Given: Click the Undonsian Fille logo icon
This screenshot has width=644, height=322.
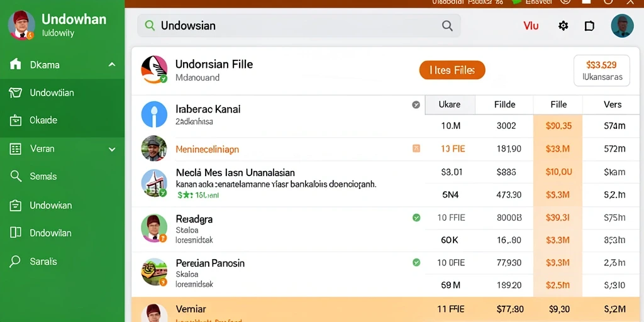Looking at the screenshot, I should (154, 69).
